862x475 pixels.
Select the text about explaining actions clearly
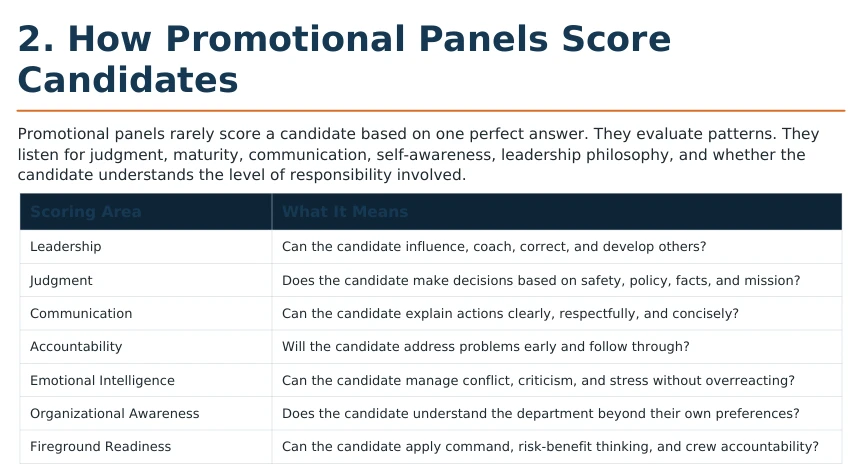click(x=510, y=313)
